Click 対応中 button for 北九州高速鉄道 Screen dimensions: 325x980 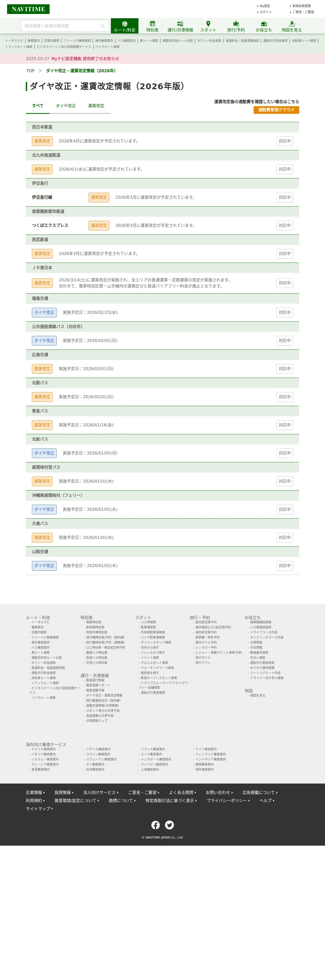[285, 169]
